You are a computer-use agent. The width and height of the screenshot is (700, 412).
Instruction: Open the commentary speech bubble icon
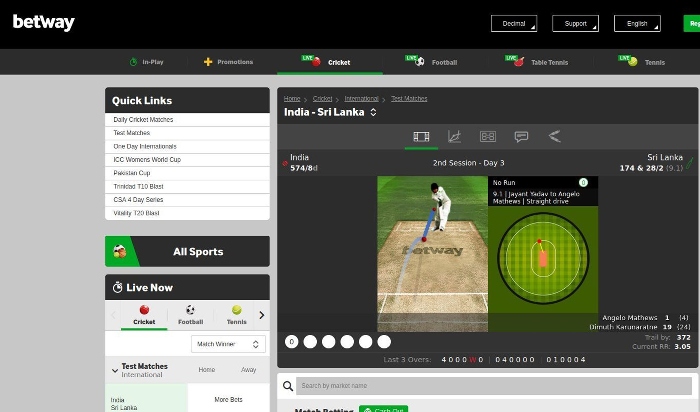[x=521, y=136]
